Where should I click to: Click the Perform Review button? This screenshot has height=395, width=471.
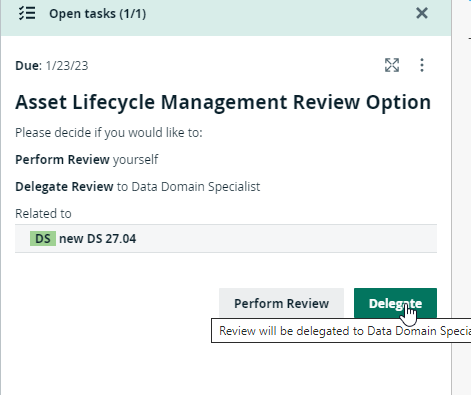281,303
